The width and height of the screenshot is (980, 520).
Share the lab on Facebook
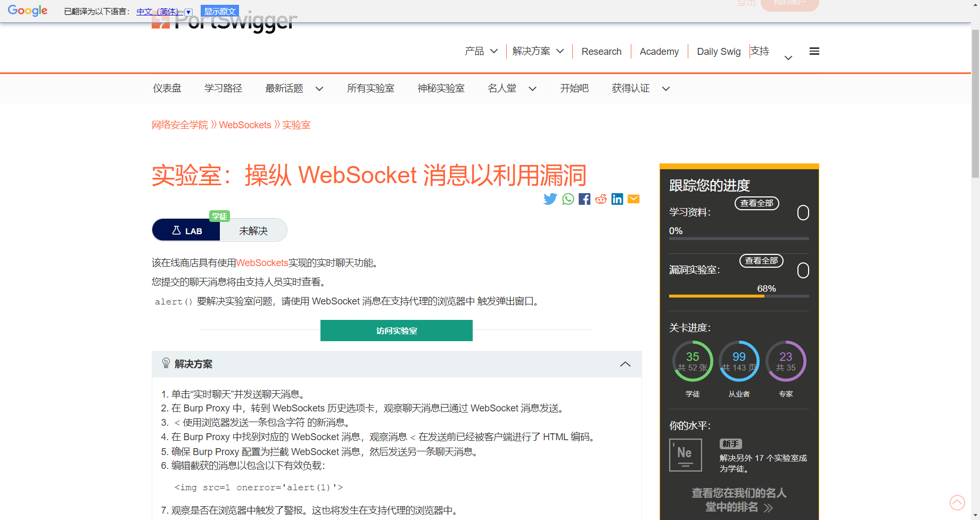click(x=584, y=199)
